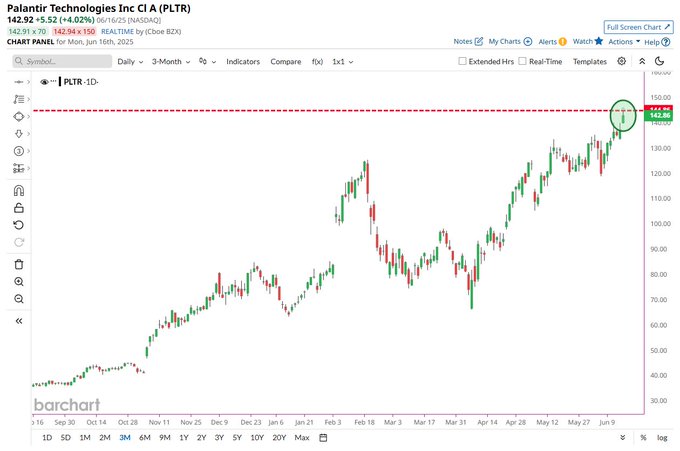
Task: Add PLTR to Watch list
Action: 588,41
